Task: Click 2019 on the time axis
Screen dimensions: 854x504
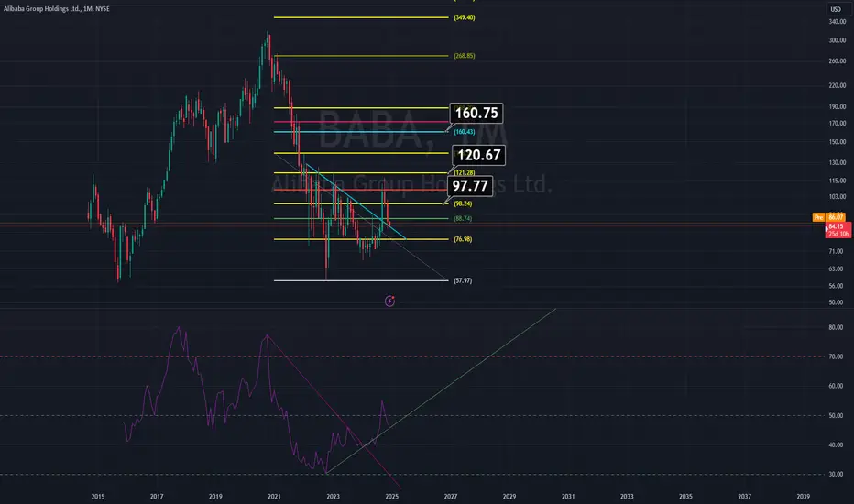Action: pos(215,497)
